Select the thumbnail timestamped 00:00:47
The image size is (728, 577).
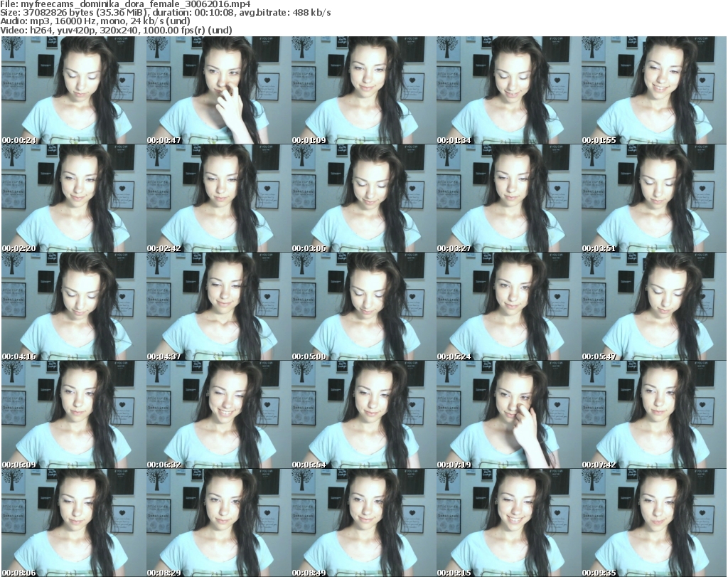[218, 90]
